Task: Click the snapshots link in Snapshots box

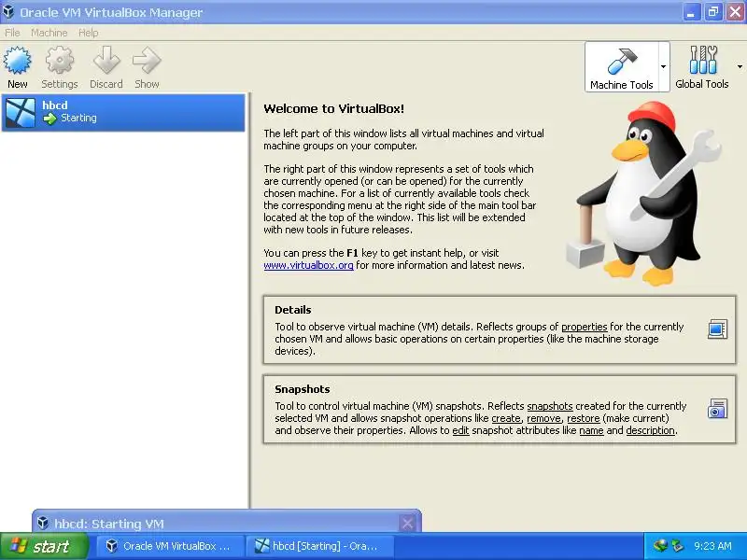Action: point(550,406)
